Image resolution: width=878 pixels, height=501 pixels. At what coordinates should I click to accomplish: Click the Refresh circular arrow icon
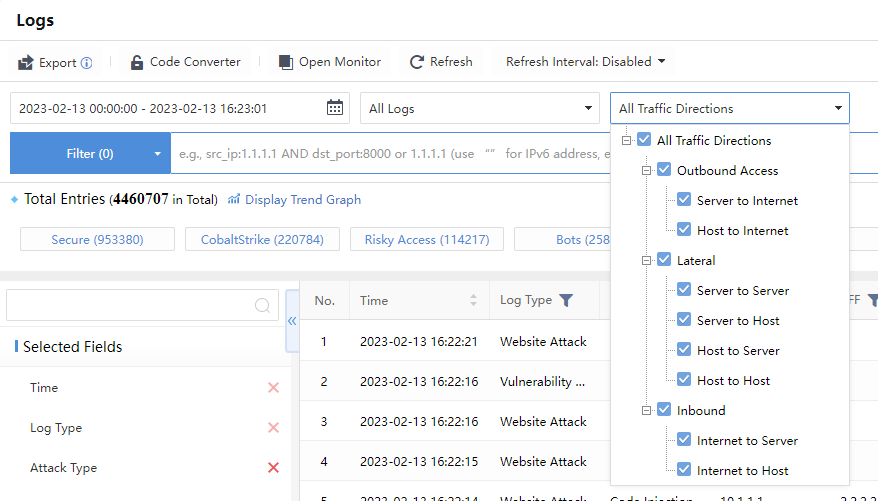pos(417,62)
